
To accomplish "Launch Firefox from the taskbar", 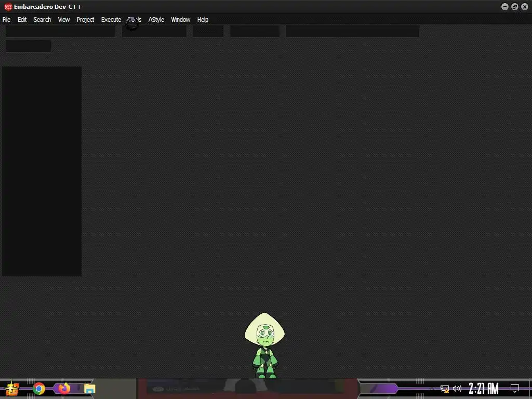I will click(64, 388).
